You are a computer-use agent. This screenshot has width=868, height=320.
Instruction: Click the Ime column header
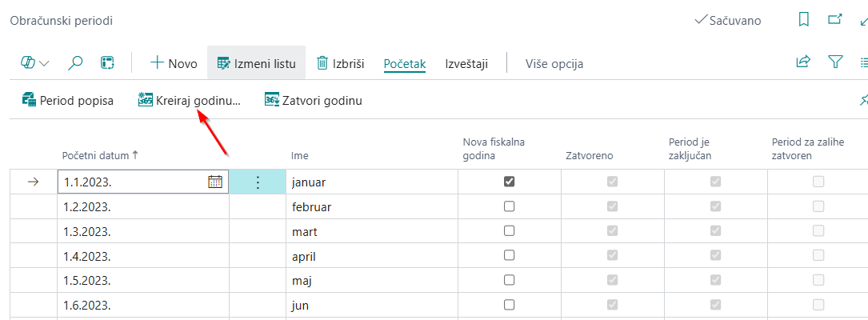pyautogui.click(x=299, y=155)
